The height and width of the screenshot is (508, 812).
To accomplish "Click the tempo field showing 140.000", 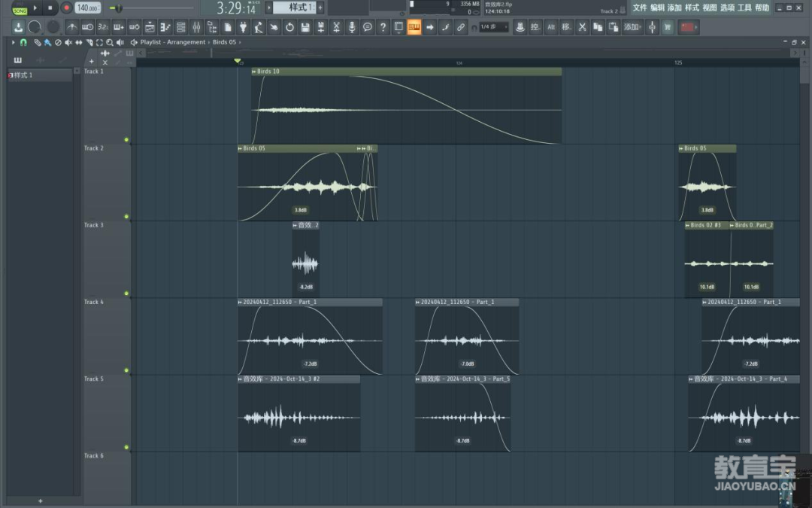I will pyautogui.click(x=87, y=8).
